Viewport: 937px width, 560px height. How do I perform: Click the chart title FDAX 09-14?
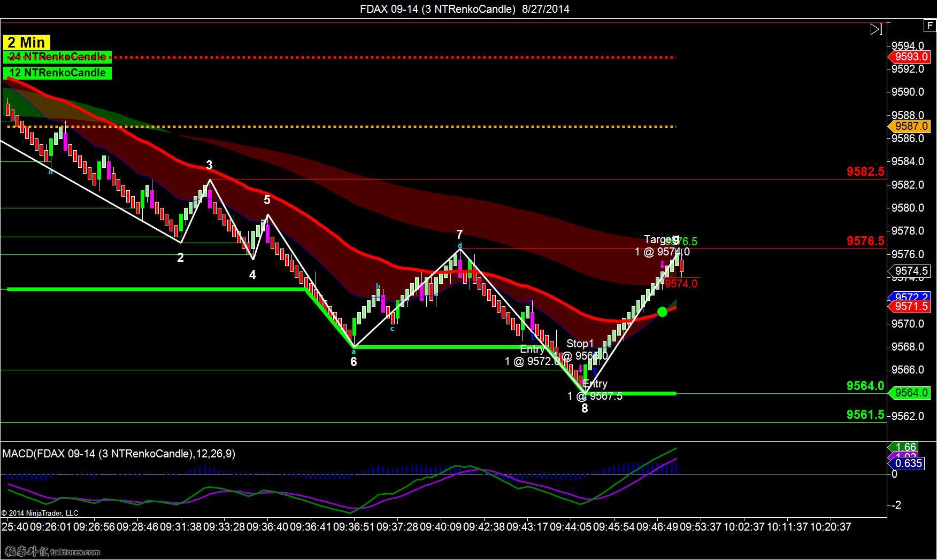pos(464,9)
